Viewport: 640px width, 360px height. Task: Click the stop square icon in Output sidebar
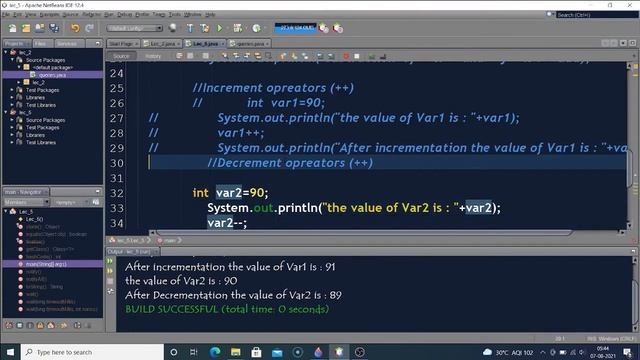110,281
